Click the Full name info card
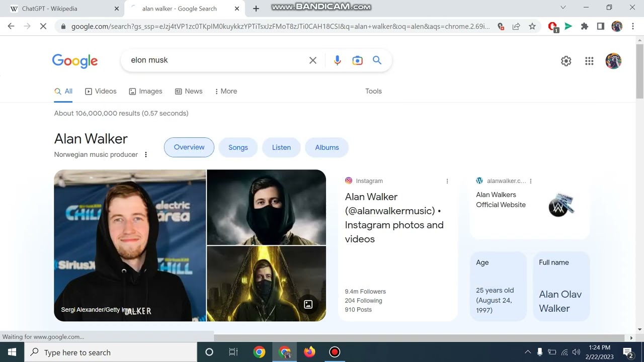 561,286
